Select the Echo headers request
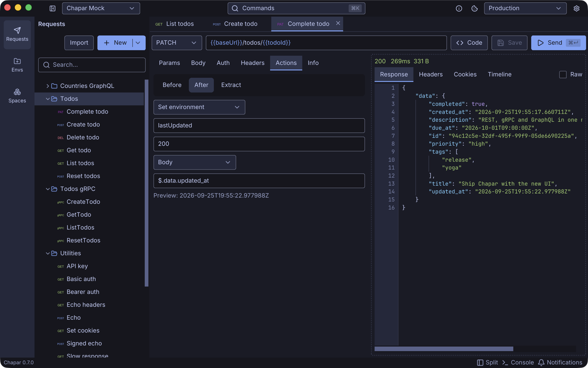Image resolution: width=588 pixels, height=368 pixels. point(90,305)
